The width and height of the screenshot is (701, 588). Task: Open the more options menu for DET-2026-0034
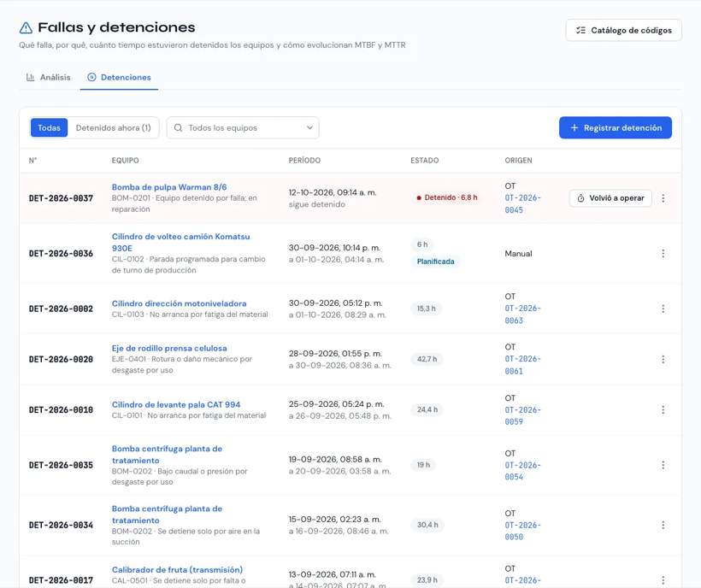point(663,525)
